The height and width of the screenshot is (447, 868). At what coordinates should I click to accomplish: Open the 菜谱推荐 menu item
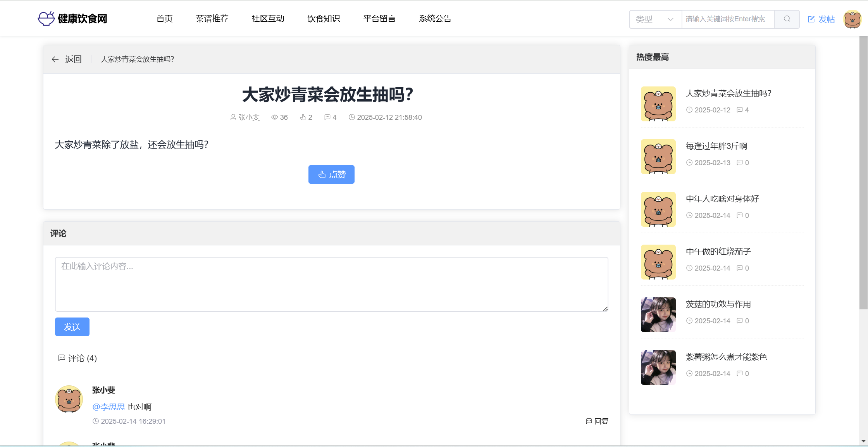pos(212,19)
